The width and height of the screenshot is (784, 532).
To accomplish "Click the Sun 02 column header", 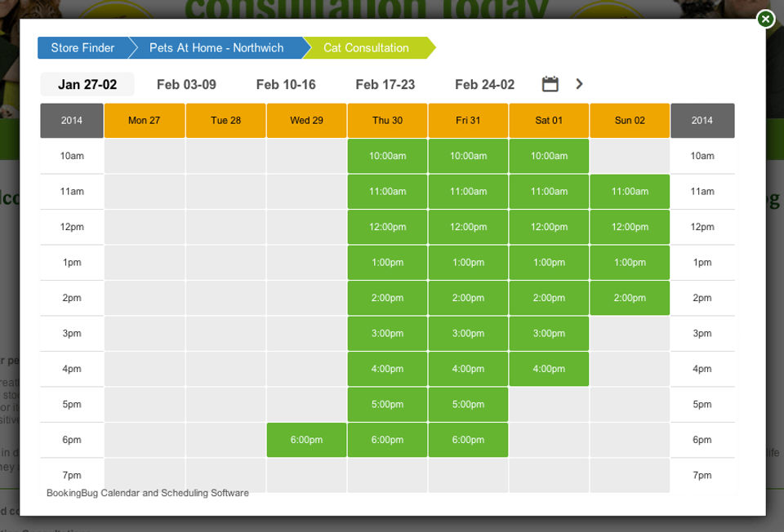I will (x=630, y=121).
